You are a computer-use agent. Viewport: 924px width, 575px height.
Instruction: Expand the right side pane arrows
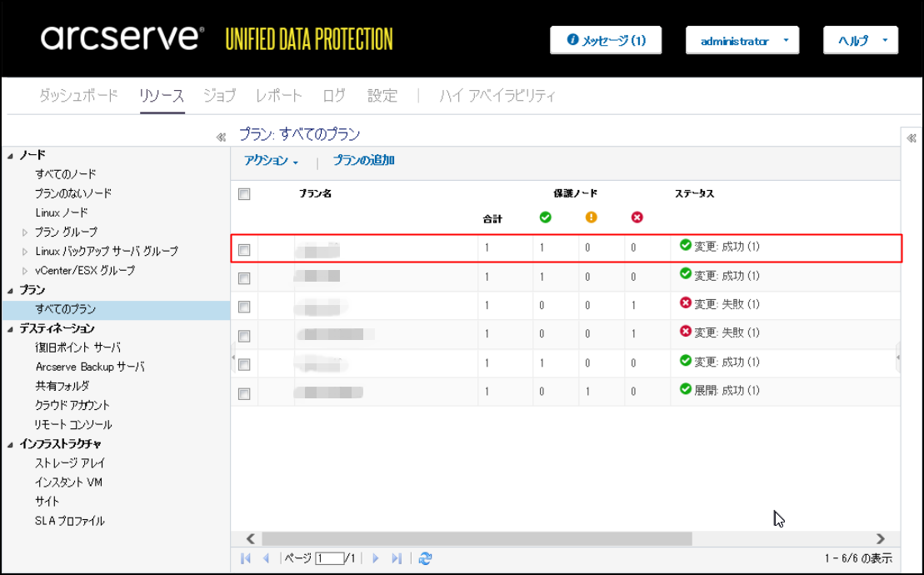(x=912, y=137)
